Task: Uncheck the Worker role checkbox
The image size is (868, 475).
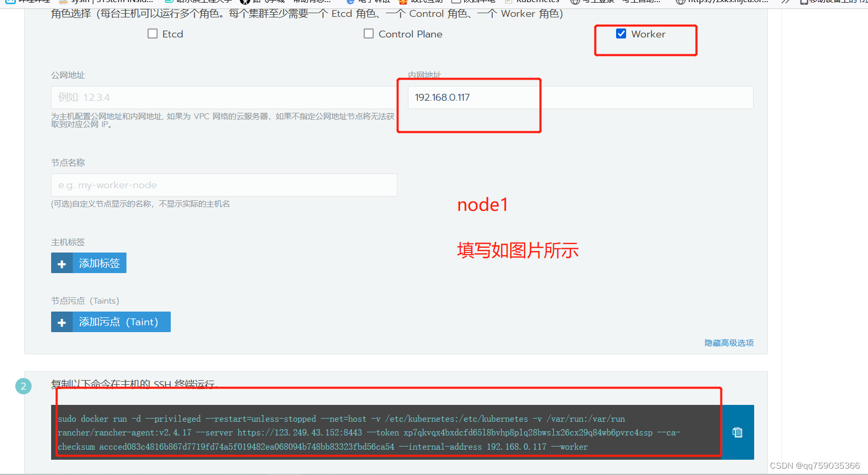Action: click(x=621, y=34)
